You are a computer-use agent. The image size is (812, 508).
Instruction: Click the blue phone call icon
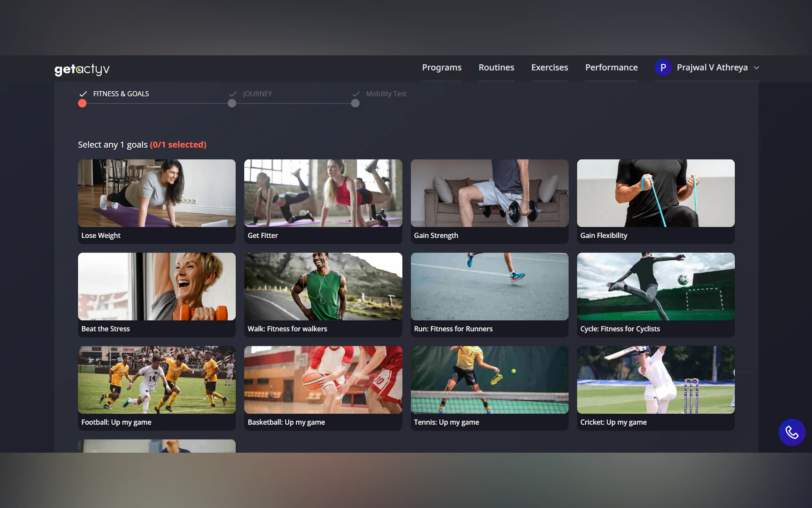tap(792, 432)
